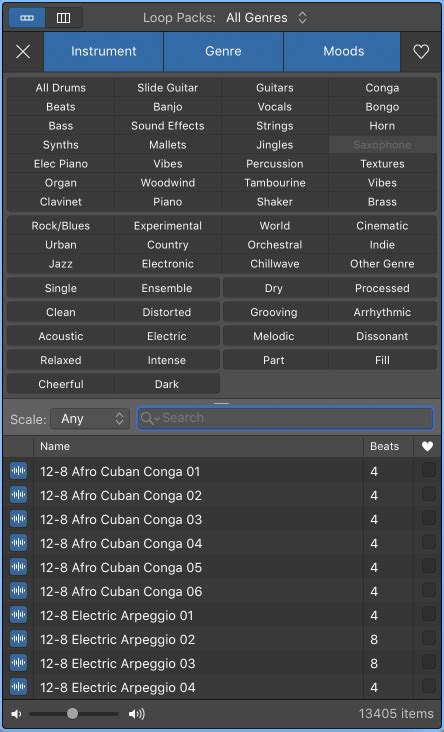Show favorites with heart icon
444x732 pixels.
[x=421, y=51]
